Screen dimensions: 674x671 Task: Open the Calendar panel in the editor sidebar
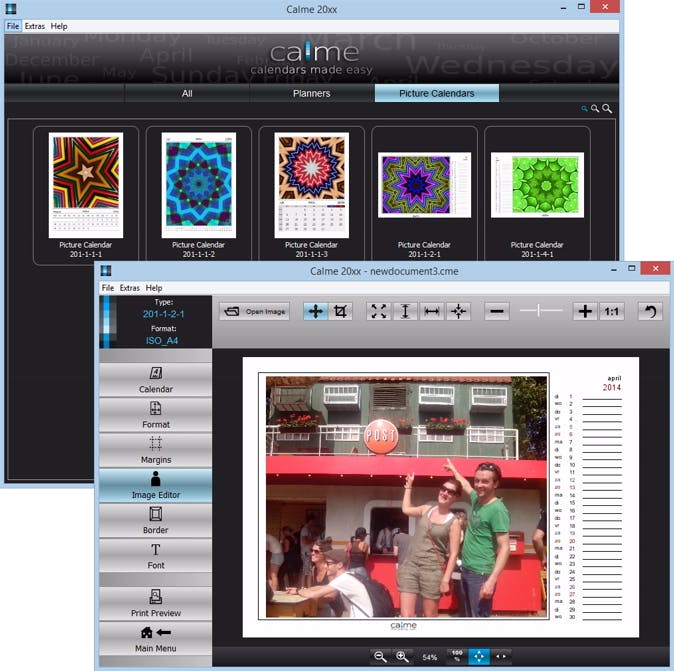tap(156, 380)
